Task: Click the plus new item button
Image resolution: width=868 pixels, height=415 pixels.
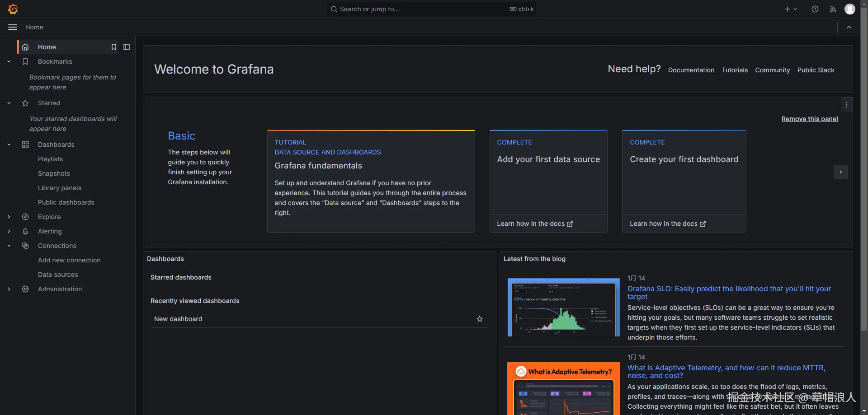Action: [x=791, y=9]
